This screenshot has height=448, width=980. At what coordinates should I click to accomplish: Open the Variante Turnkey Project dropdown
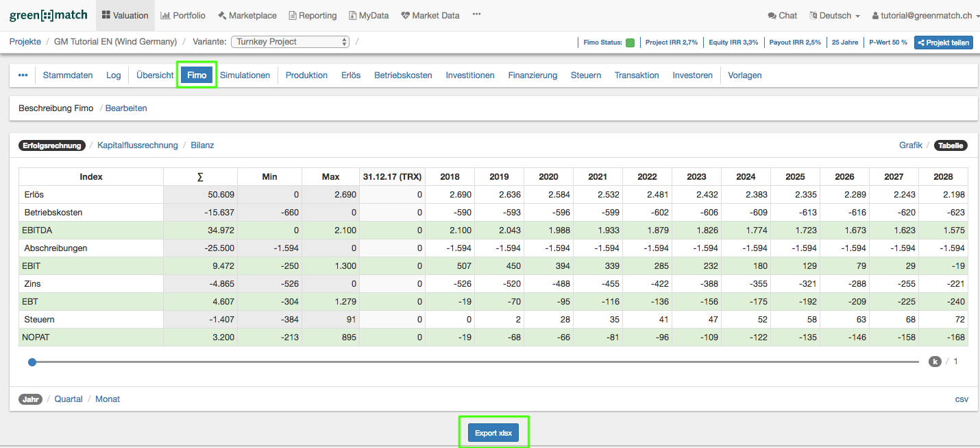(x=290, y=41)
